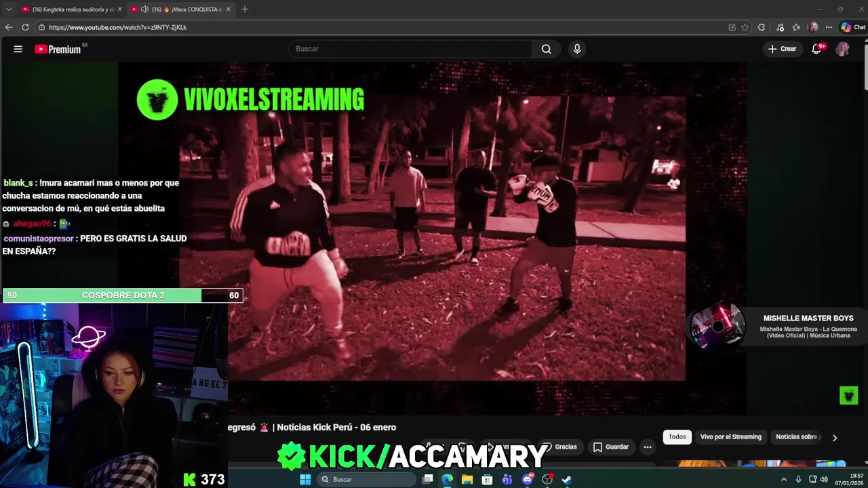Open the Crear upload menu

click(782, 49)
